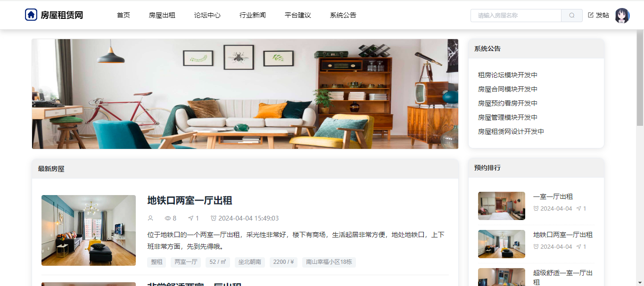Click the 发帖 edit pencil icon
644x286 pixels.
pos(591,15)
